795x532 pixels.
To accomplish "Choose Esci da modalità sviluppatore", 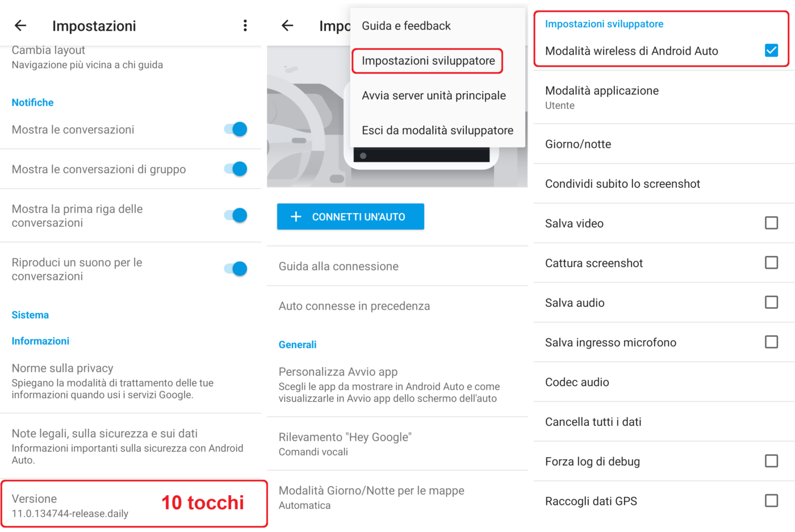I will (437, 131).
